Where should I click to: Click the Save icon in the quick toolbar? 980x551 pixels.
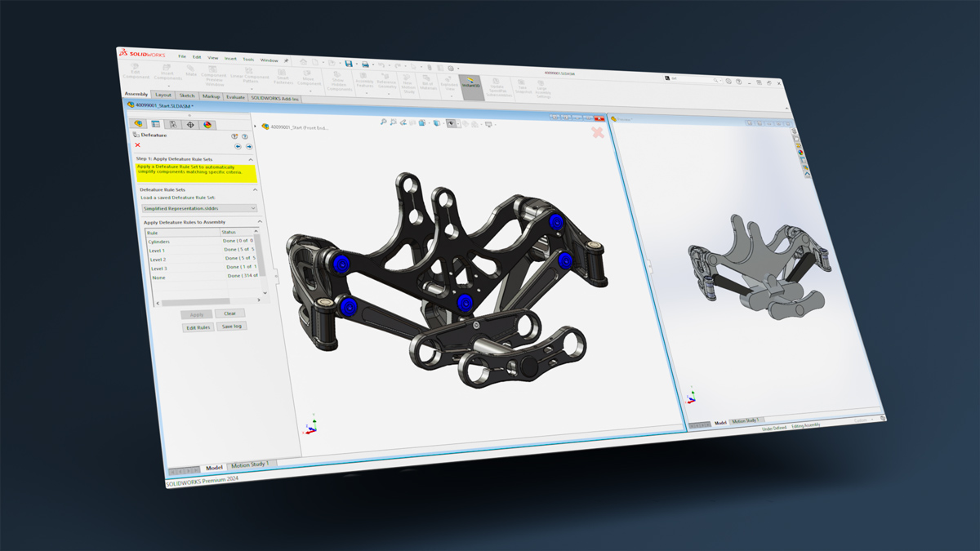pyautogui.click(x=348, y=63)
